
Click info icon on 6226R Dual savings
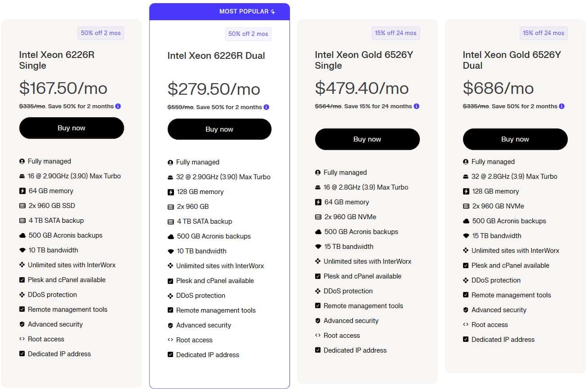pos(267,107)
